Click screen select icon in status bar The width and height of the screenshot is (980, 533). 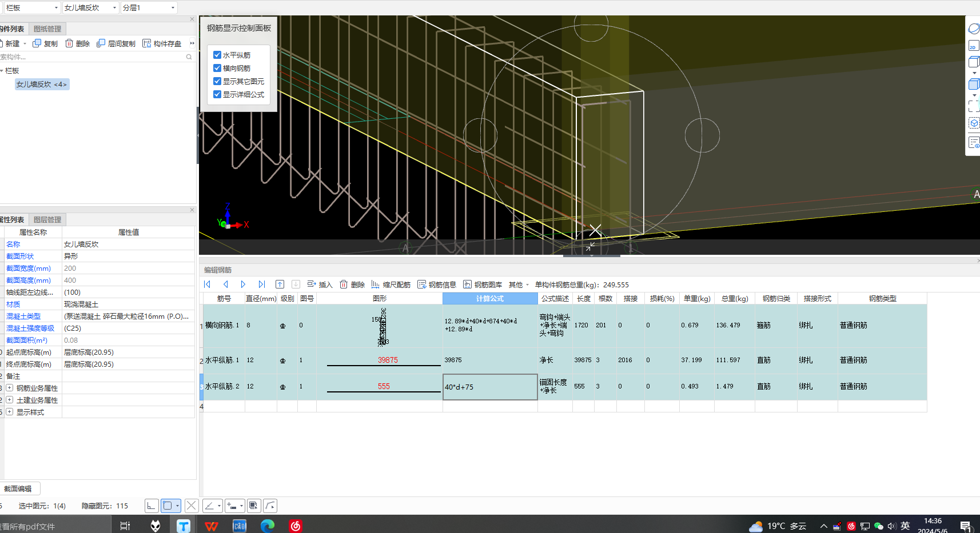pos(254,506)
